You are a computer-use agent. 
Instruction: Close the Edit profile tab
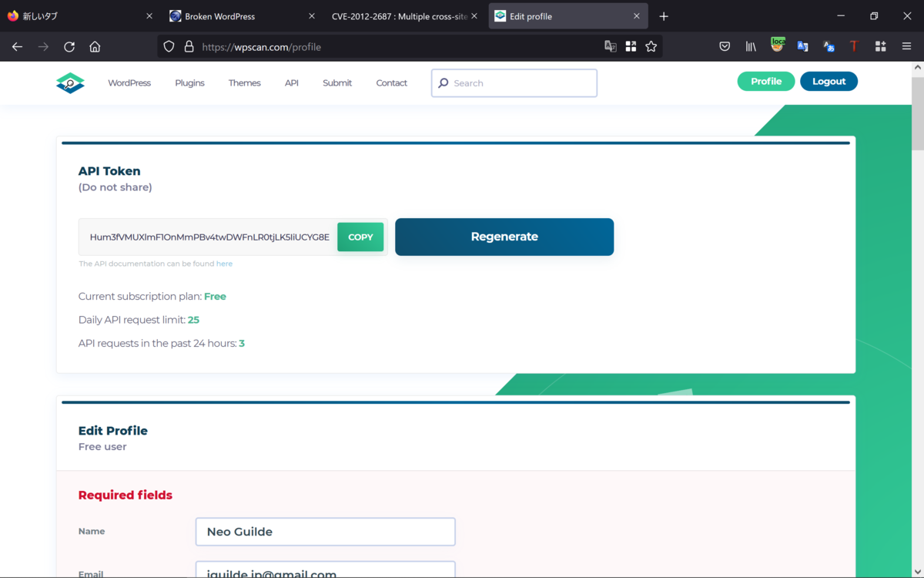(x=637, y=16)
